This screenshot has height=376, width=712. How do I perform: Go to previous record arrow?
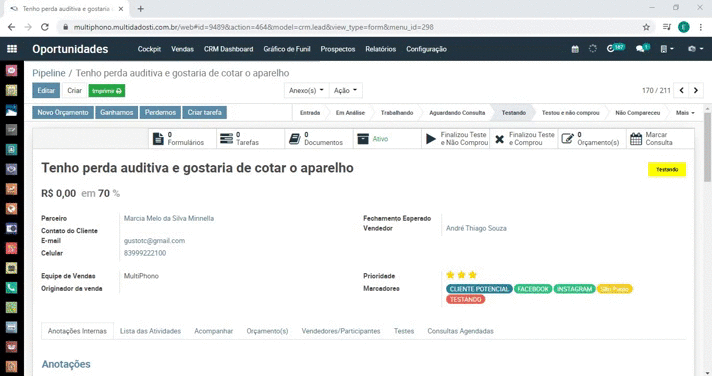(x=681, y=90)
